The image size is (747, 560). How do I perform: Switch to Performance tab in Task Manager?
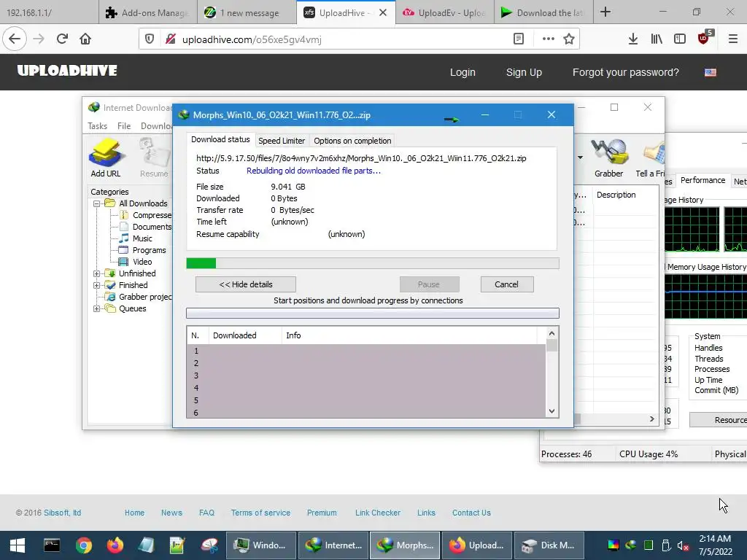point(703,181)
